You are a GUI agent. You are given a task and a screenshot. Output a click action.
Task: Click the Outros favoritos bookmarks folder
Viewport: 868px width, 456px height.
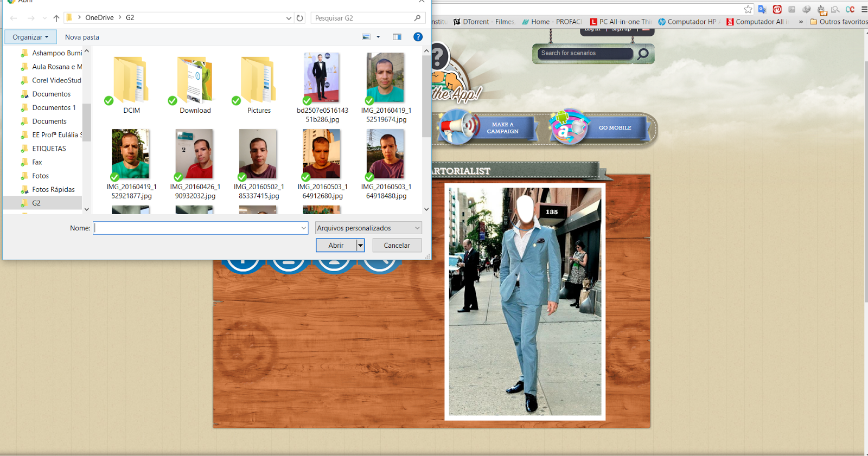coord(839,22)
